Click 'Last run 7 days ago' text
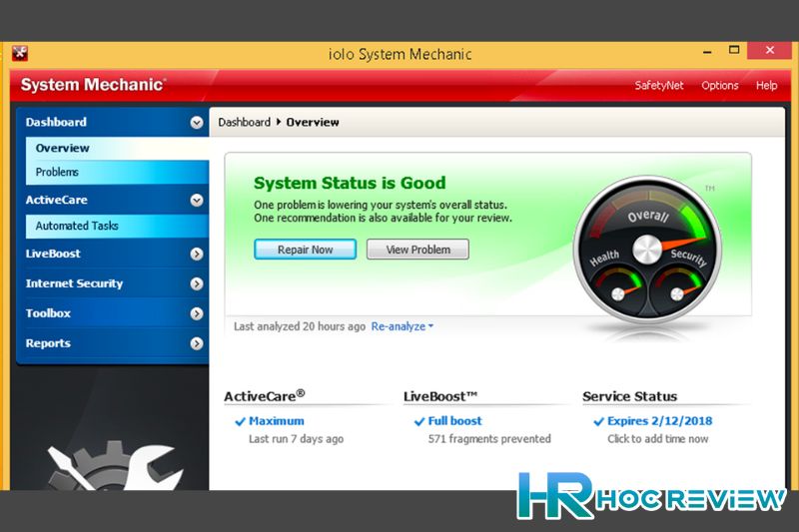Image resolution: width=799 pixels, height=532 pixels. click(x=296, y=439)
